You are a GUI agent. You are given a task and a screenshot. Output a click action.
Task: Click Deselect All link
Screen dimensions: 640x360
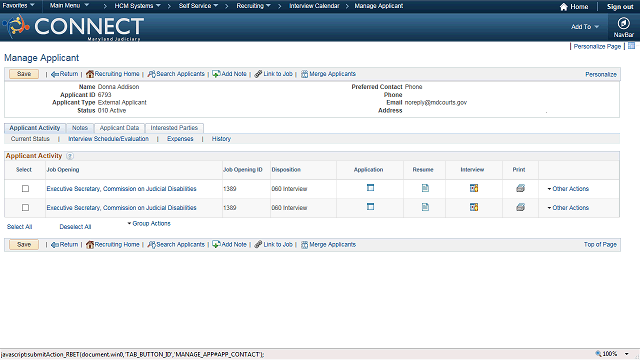click(x=75, y=227)
